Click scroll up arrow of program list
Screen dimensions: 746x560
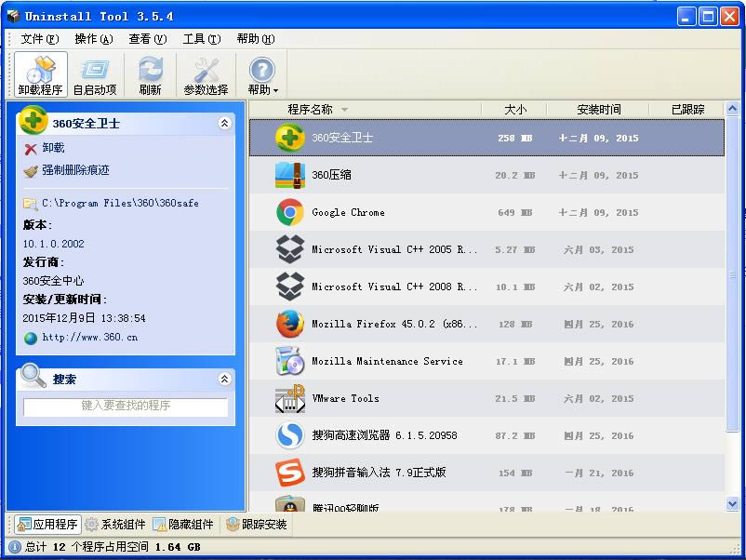click(x=732, y=109)
